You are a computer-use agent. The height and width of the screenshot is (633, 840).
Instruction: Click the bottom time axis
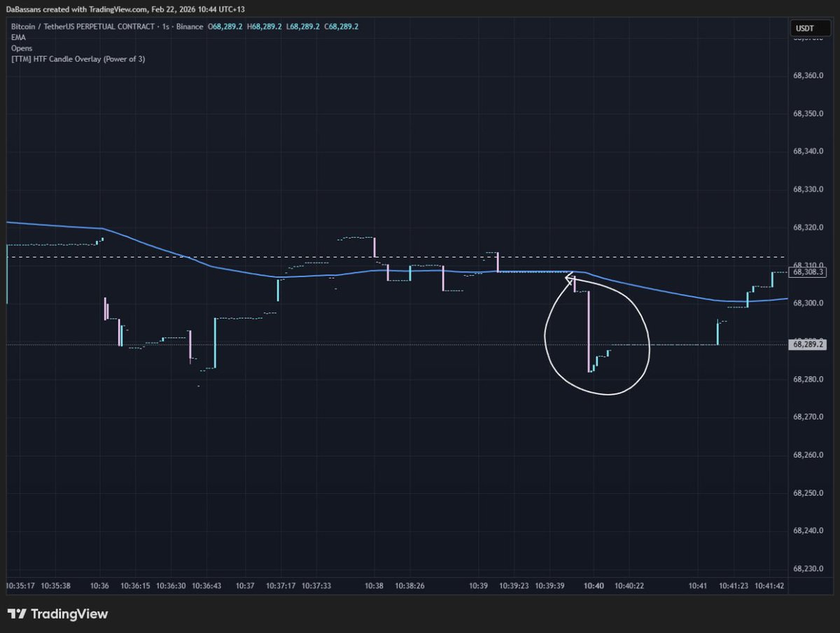(x=420, y=585)
